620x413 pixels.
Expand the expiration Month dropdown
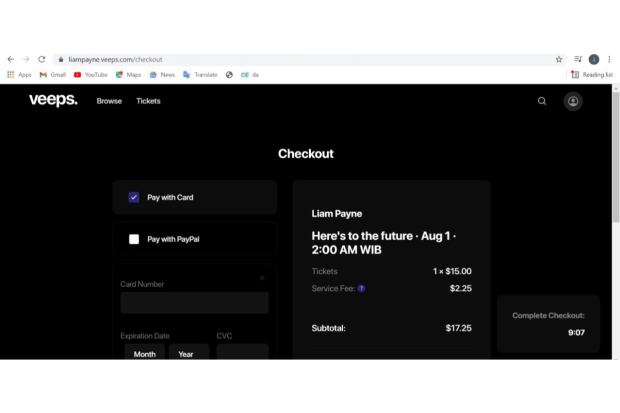point(145,354)
